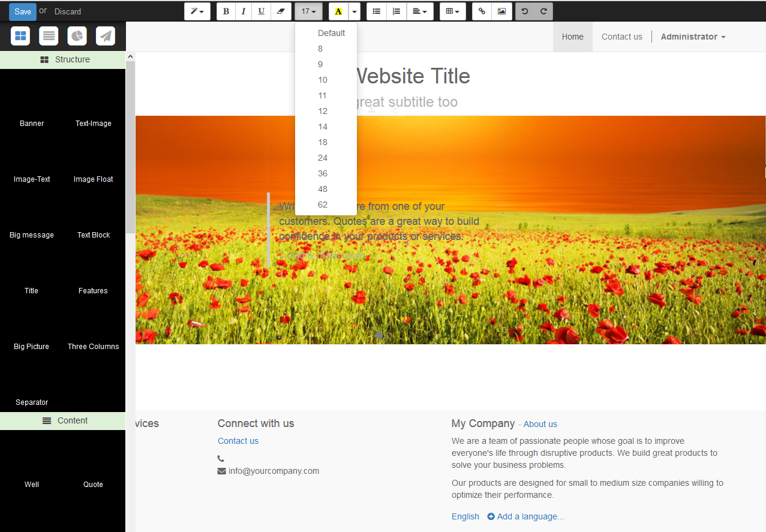The image size is (766, 532).
Task: Save the page changes
Action: click(x=23, y=11)
